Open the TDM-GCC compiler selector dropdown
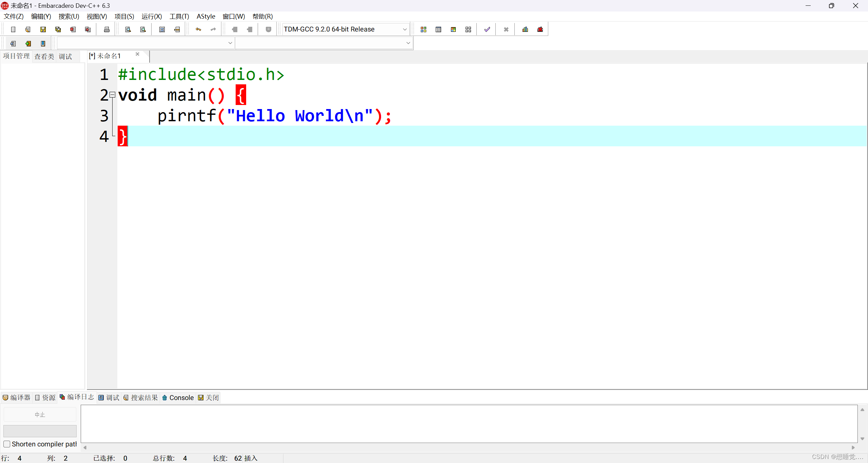The width and height of the screenshot is (868, 463). 405,29
